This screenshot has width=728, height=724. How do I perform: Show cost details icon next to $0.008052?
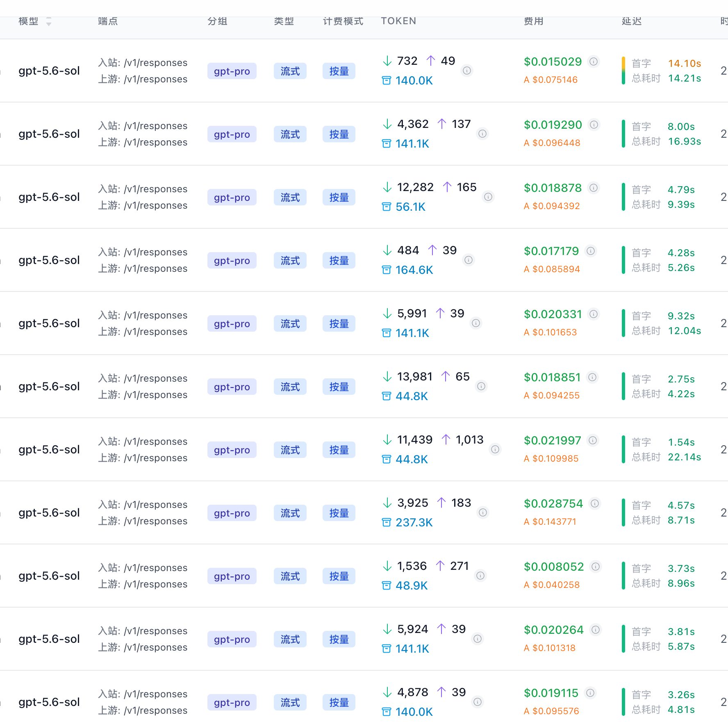tap(596, 567)
